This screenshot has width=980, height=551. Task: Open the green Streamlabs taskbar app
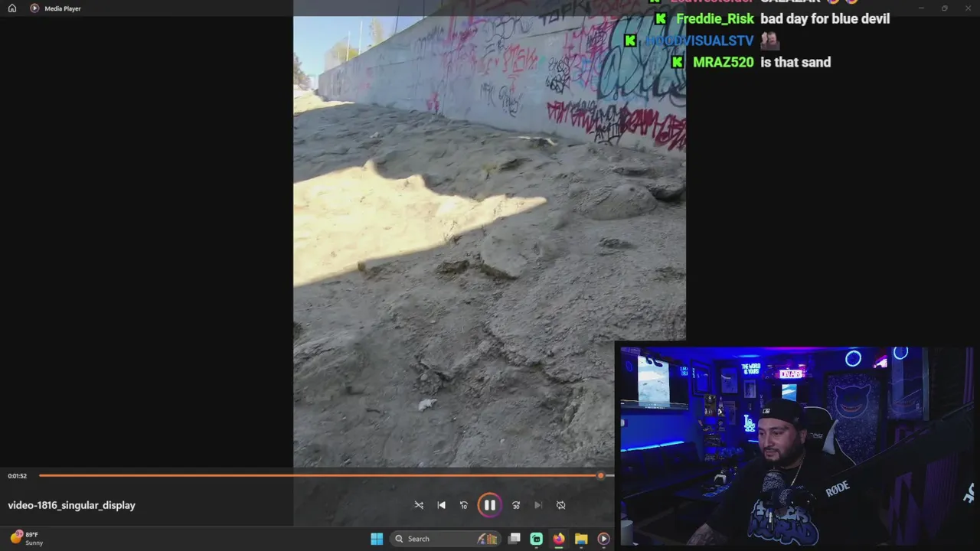point(537,539)
